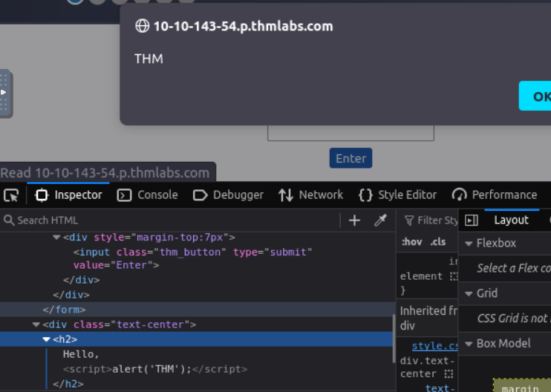551x392 pixels.
Task: Click the text input above Enter button
Action: [351, 133]
